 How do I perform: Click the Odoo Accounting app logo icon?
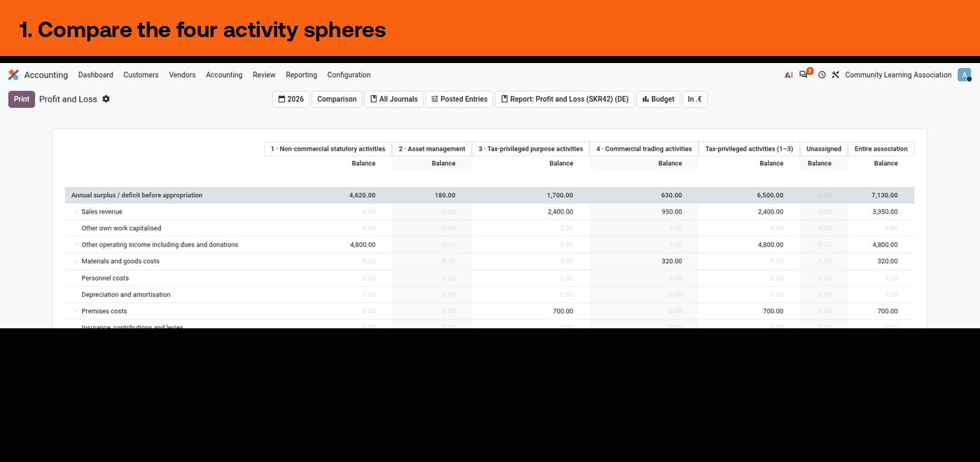click(13, 75)
